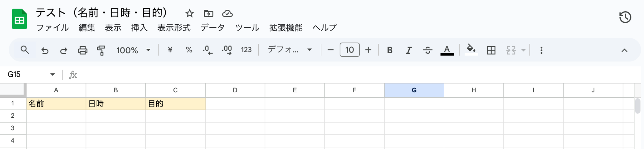Viewport: 644px width, 149px height.
Task: Open the ファイル menu
Action: (53, 28)
